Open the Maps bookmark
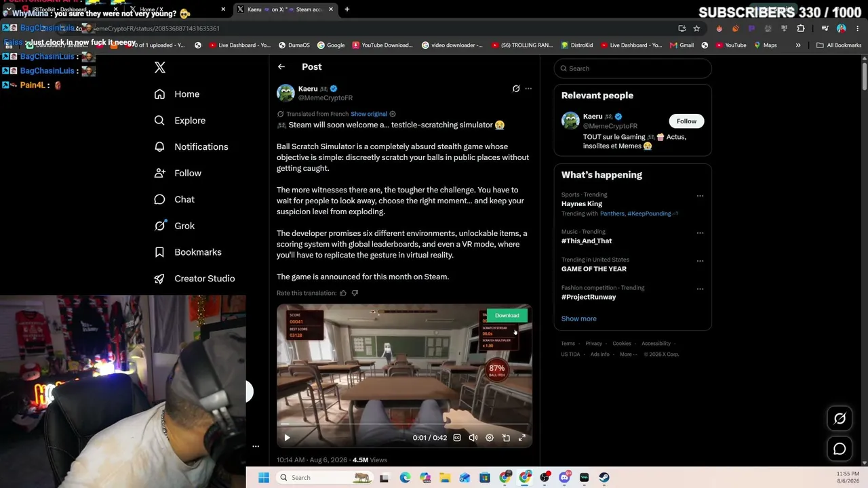The height and width of the screenshot is (488, 868). [x=764, y=45]
